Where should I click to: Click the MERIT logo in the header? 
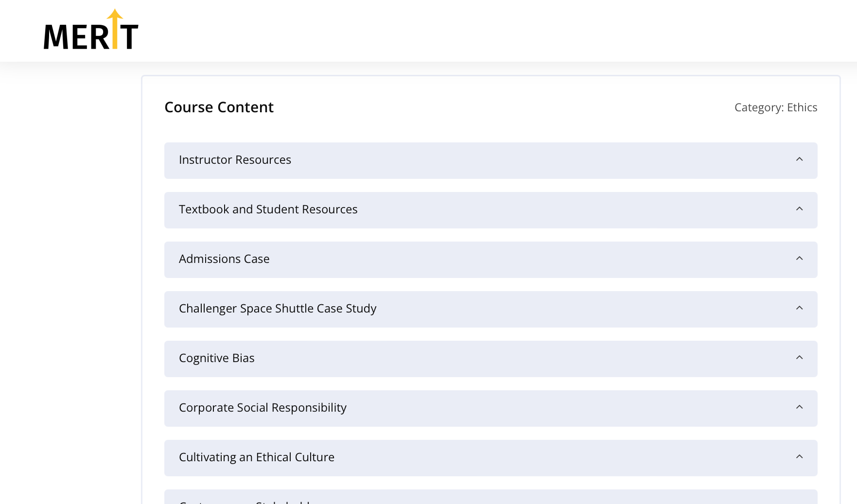(91, 31)
